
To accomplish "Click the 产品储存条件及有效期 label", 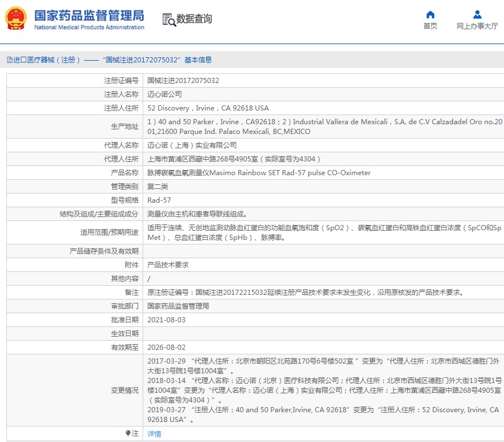I will [x=104, y=251].
